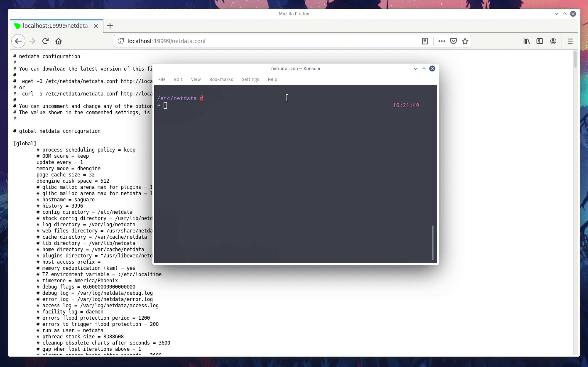
Task: Click the 16:21:49 timestamp in Konsole
Action: coord(406,105)
